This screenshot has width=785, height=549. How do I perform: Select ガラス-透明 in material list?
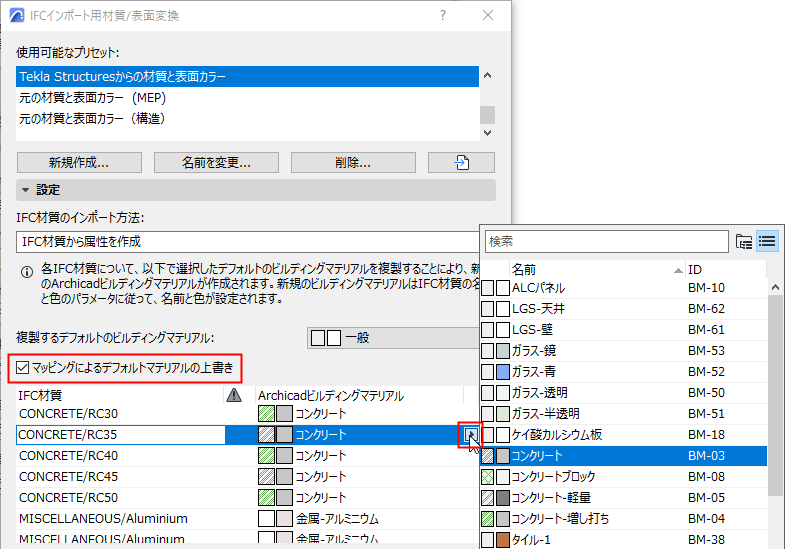coord(624,392)
